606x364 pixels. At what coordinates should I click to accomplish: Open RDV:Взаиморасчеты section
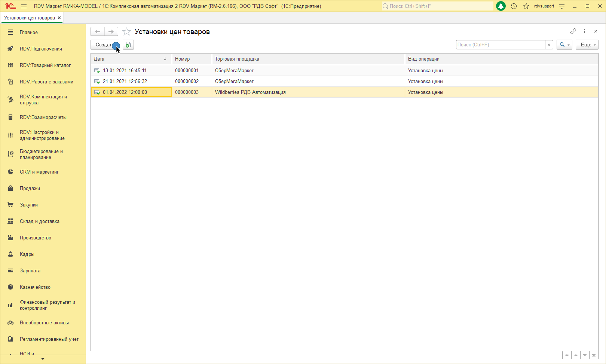pos(43,117)
